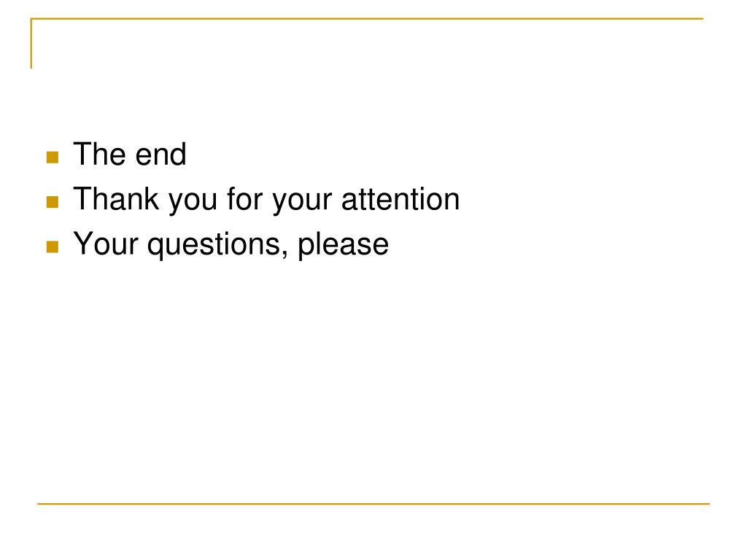This screenshot has height=560, width=747.
Task: Click the short gold vertical line at top-left
Action: [31, 43]
